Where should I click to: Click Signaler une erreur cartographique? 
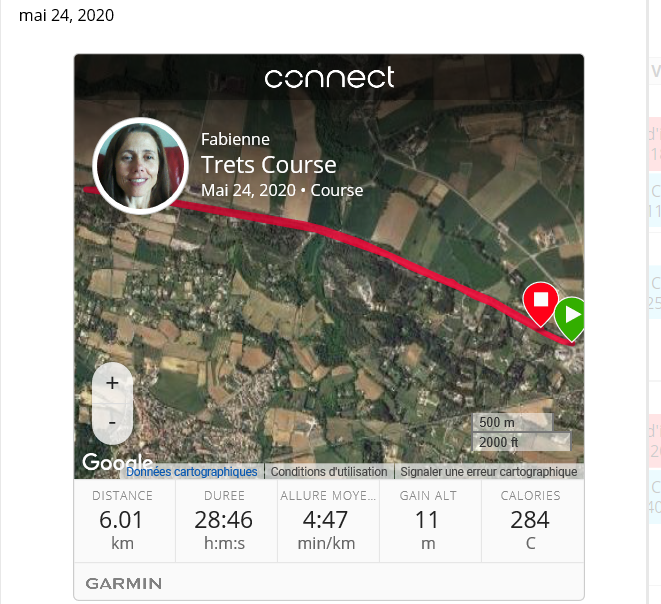tap(489, 472)
